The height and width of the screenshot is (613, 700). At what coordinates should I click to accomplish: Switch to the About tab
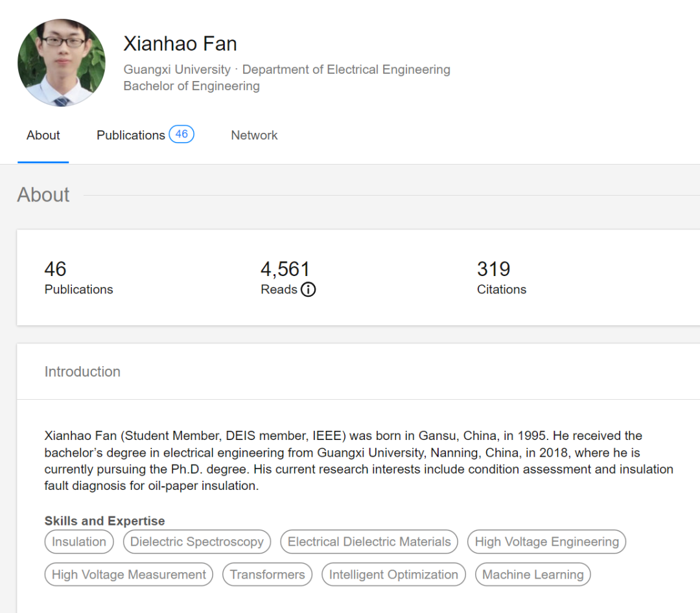[x=43, y=135]
